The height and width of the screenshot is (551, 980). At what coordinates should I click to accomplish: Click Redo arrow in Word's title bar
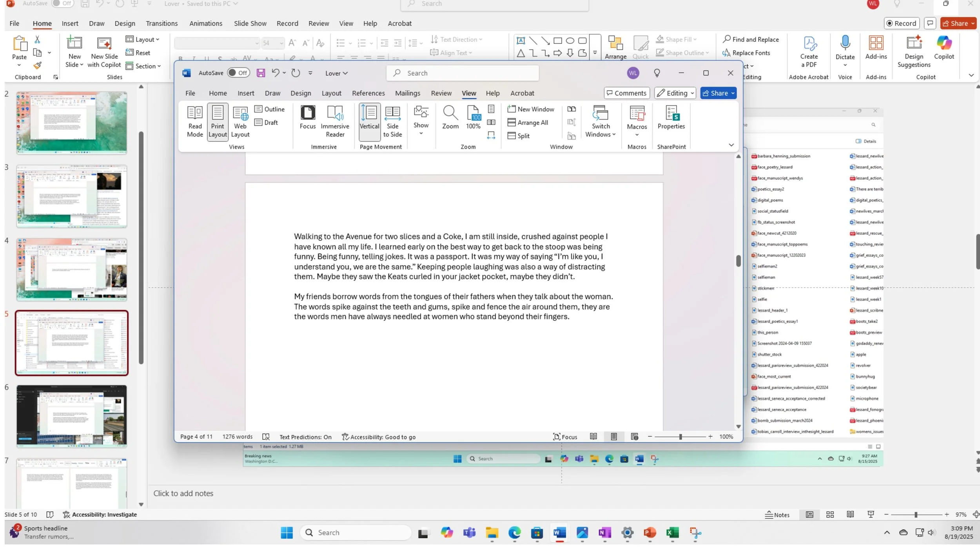tap(296, 73)
